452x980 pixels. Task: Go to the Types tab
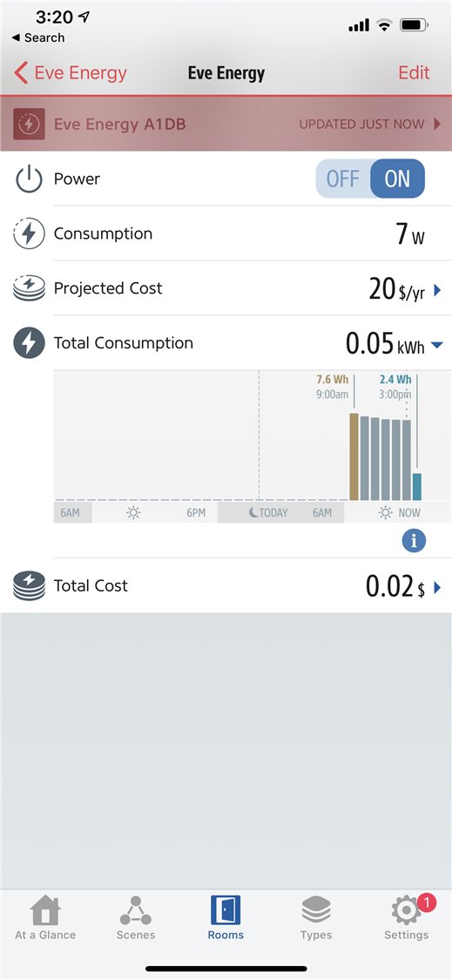(316, 917)
